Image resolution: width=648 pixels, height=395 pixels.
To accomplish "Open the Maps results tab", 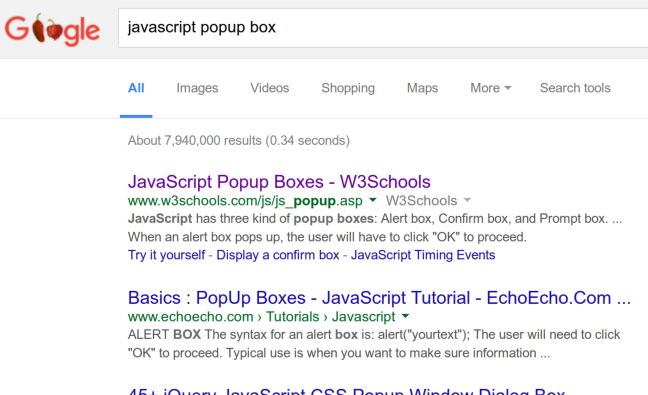I will pos(422,88).
